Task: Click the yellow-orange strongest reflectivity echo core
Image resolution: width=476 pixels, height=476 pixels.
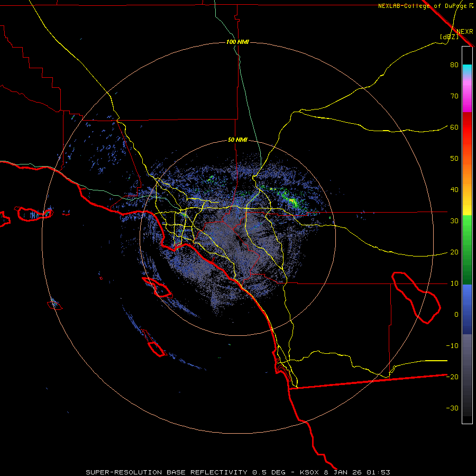Action: tap(292, 200)
